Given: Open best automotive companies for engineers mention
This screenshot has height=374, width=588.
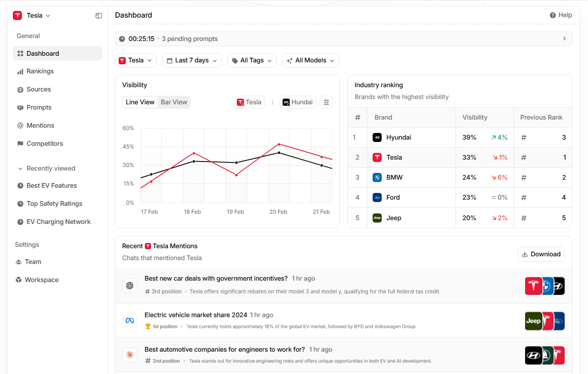Looking at the screenshot, I should pyautogui.click(x=344, y=355).
